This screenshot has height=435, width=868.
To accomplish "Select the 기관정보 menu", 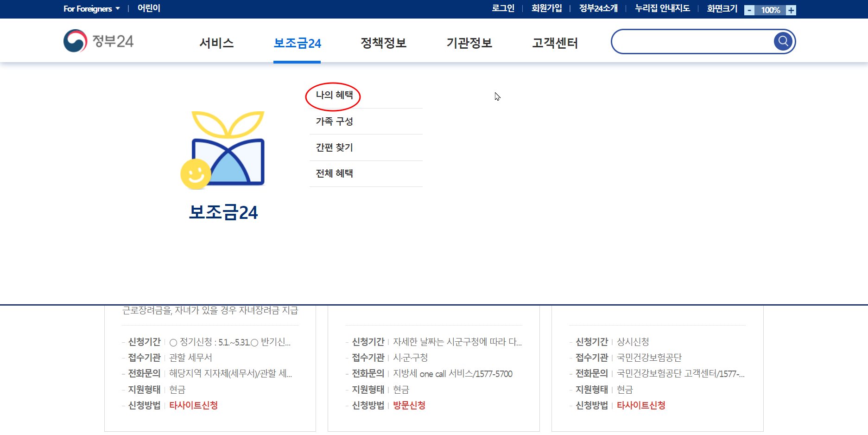I will [x=469, y=43].
